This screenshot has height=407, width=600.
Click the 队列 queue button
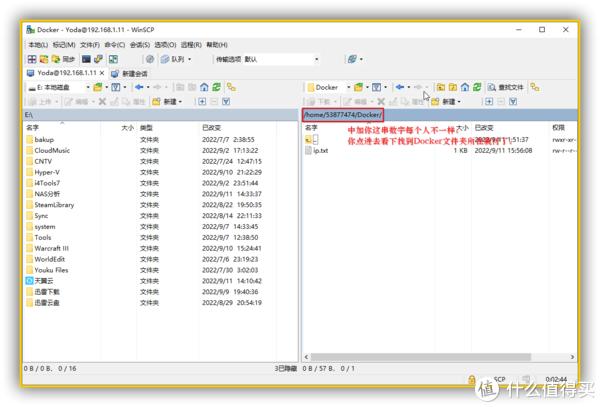click(172, 59)
